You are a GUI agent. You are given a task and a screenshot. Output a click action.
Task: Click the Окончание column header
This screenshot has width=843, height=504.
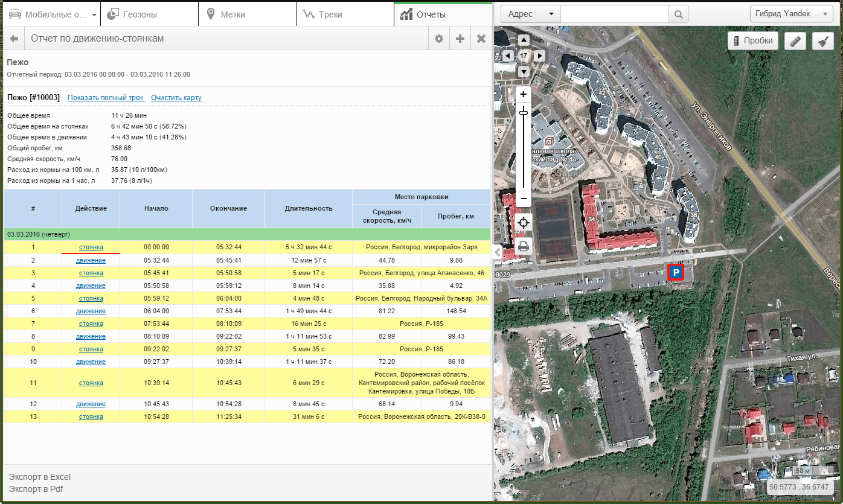click(228, 209)
